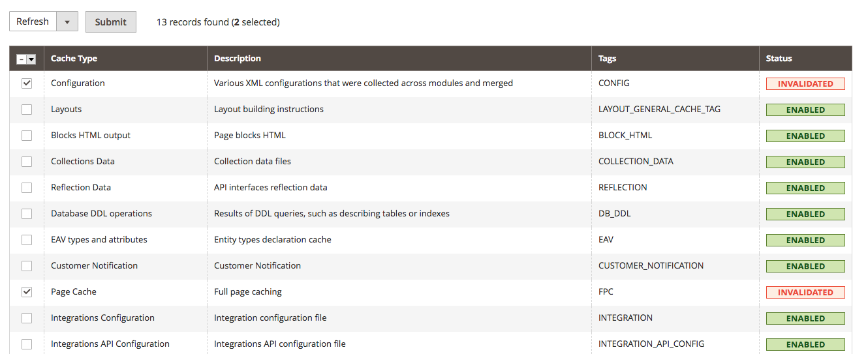Open the mass-select dropdown in table header

click(31, 59)
